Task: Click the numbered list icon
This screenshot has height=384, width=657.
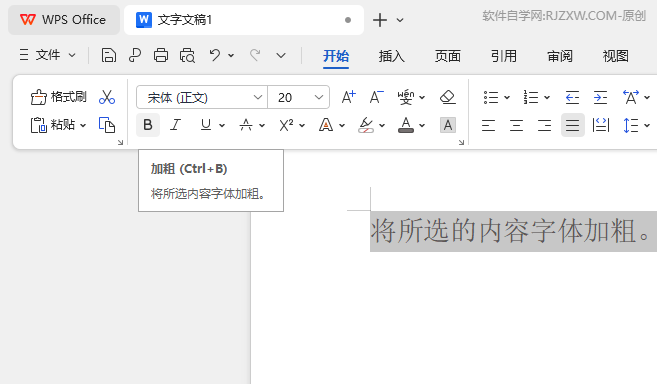Action: [531, 97]
